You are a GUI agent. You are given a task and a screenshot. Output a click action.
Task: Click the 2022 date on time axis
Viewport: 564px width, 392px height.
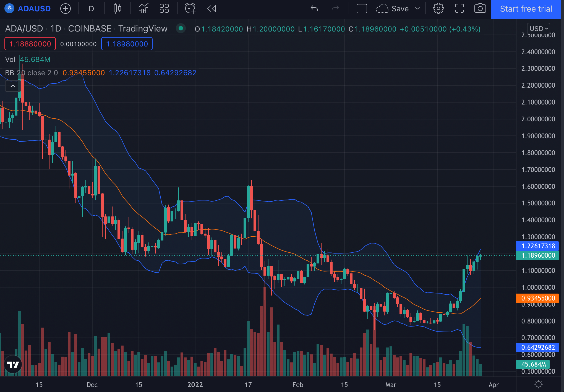[x=195, y=385]
